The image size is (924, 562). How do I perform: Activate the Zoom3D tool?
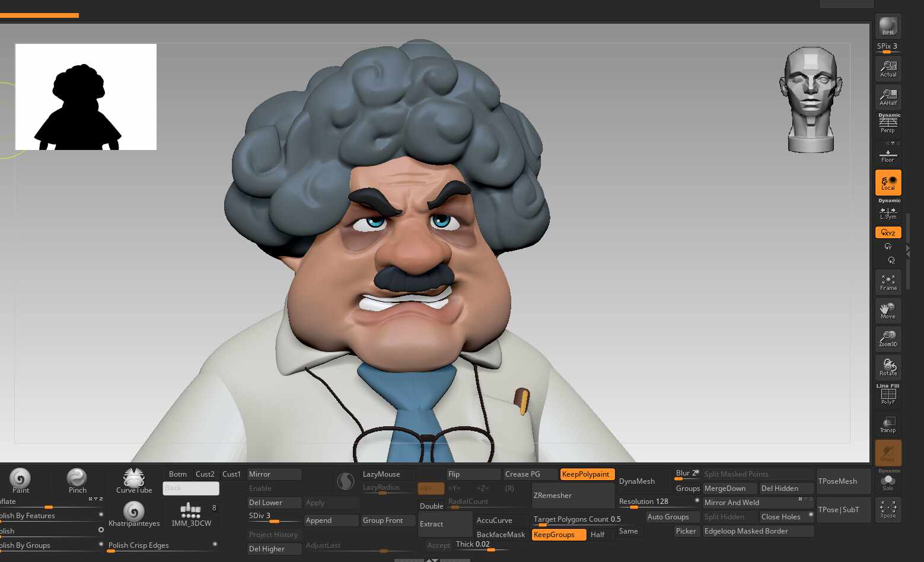coord(888,339)
